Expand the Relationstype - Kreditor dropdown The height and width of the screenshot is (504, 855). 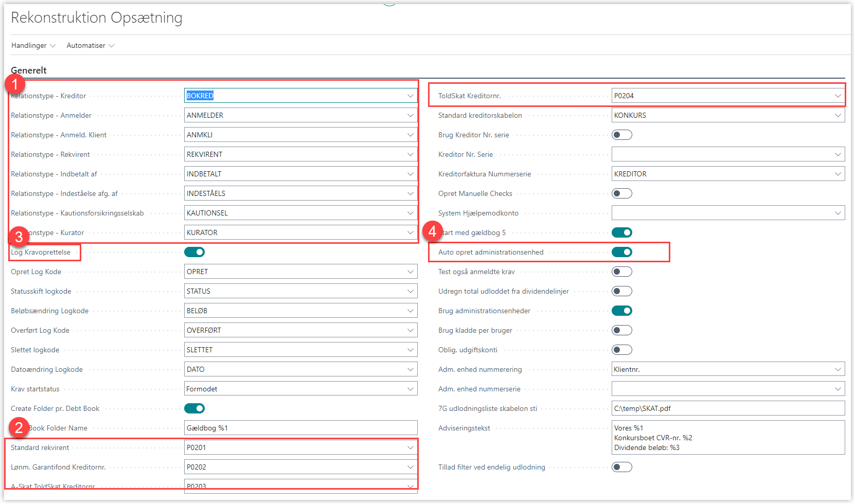pyautogui.click(x=411, y=96)
